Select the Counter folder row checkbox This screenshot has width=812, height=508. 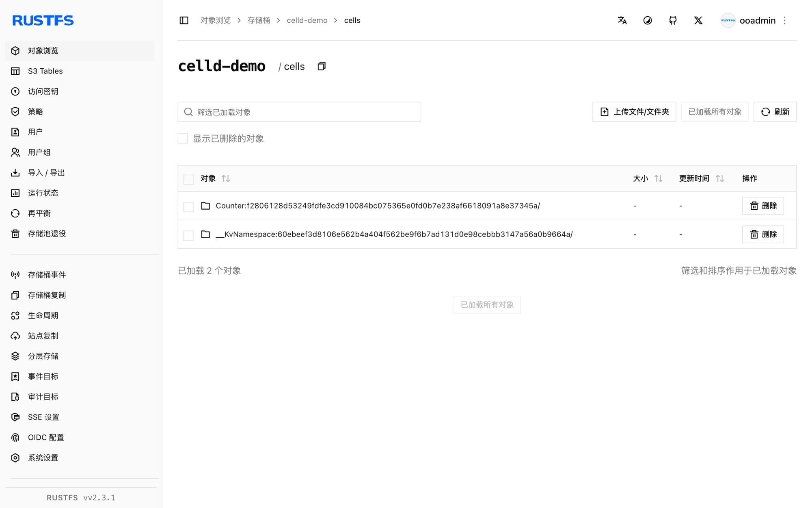coord(188,206)
